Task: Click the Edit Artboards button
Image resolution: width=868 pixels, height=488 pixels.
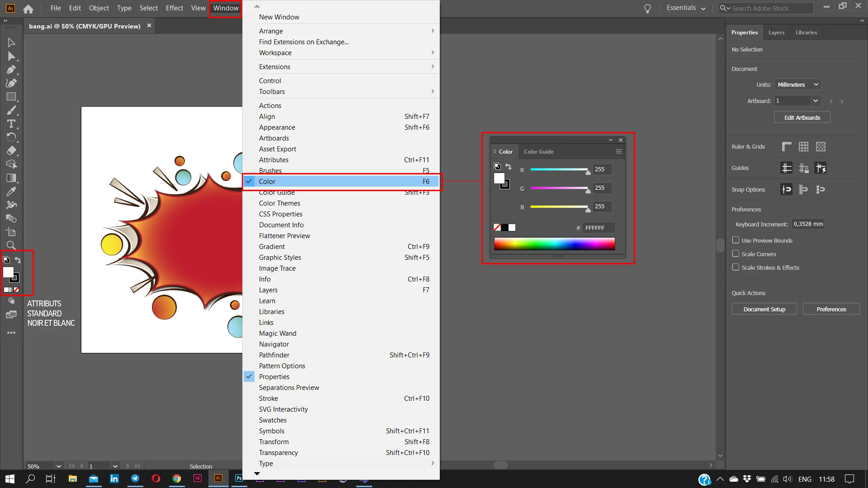Action: (x=802, y=117)
